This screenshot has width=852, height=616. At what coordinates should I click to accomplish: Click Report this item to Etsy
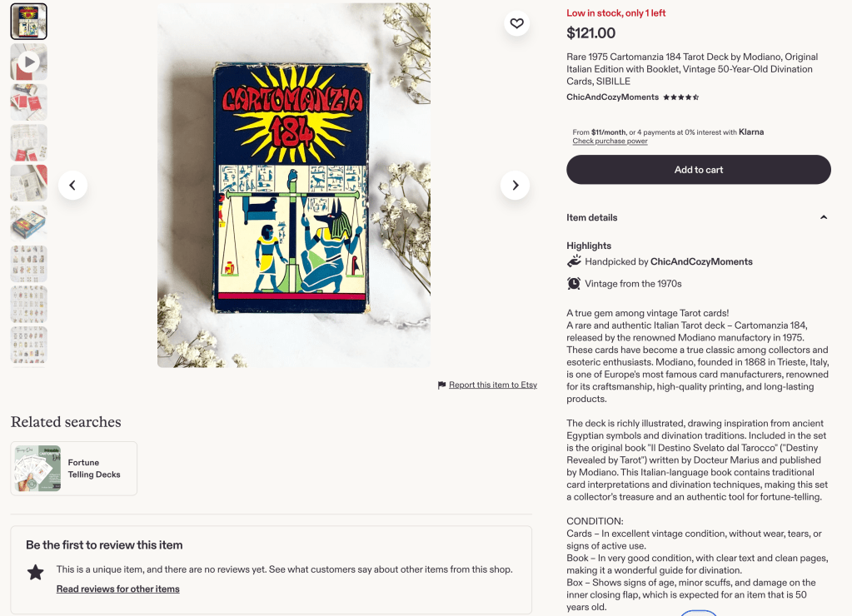point(492,385)
